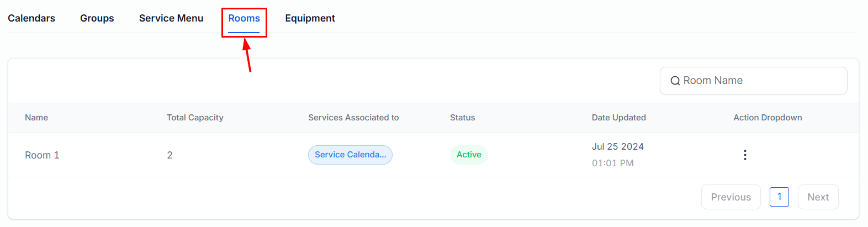Select the Room 1 name cell
Viewport: 868px width, 227px height.
(42, 155)
